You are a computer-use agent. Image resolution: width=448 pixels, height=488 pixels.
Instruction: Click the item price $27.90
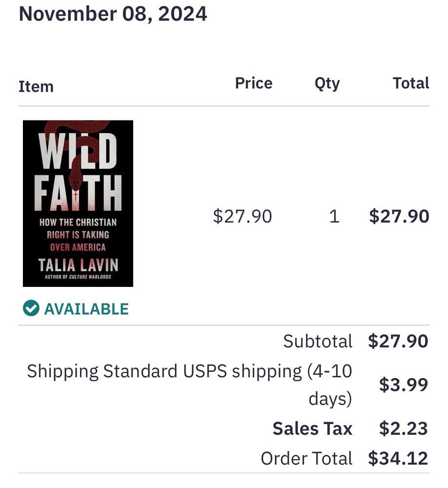click(x=243, y=216)
